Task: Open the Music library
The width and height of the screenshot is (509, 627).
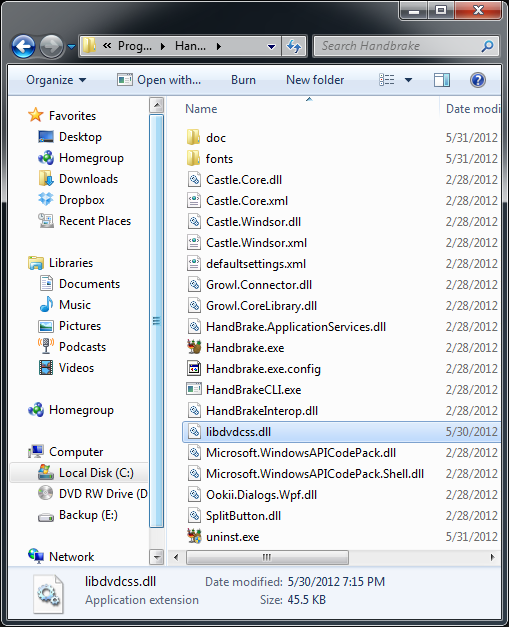Action: pyautogui.click(x=65, y=305)
